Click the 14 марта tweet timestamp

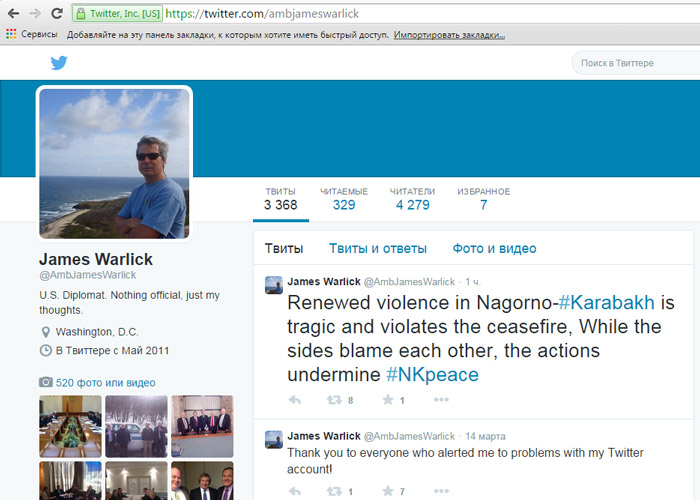point(485,436)
